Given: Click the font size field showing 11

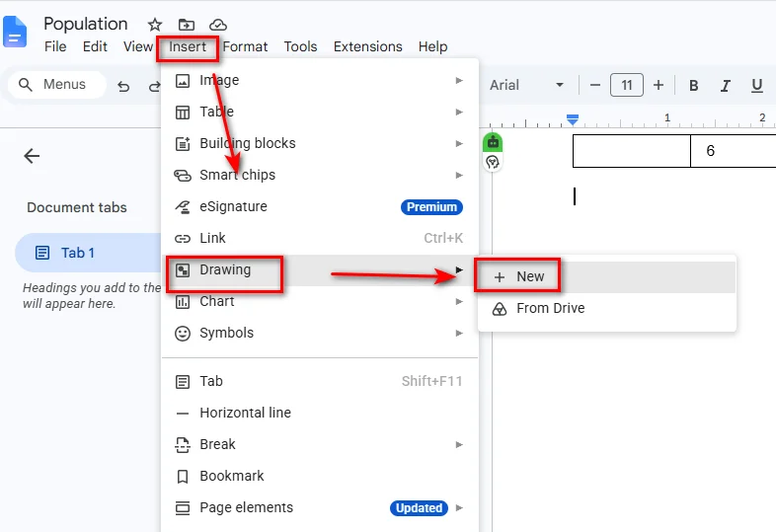Looking at the screenshot, I should click(627, 85).
